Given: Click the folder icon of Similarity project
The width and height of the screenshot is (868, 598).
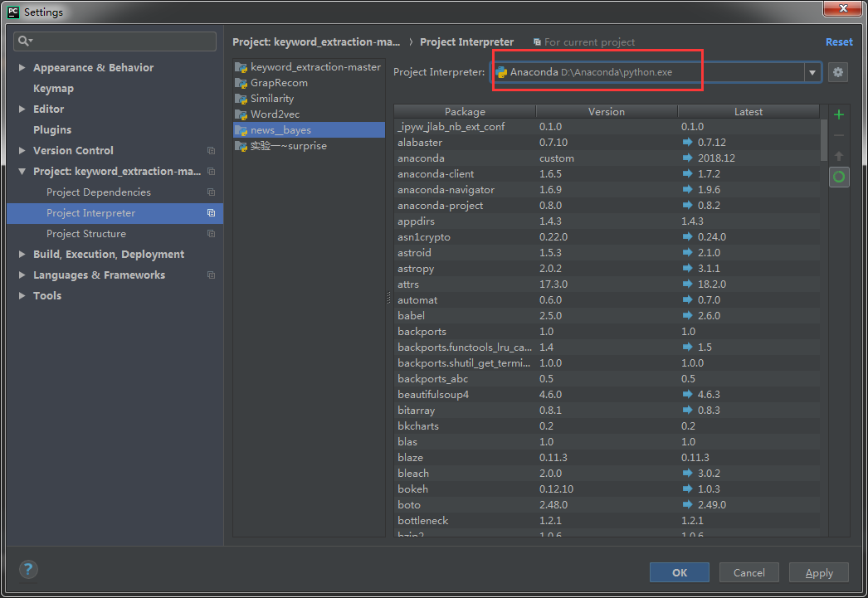Looking at the screenshot, I should point(241,99).
